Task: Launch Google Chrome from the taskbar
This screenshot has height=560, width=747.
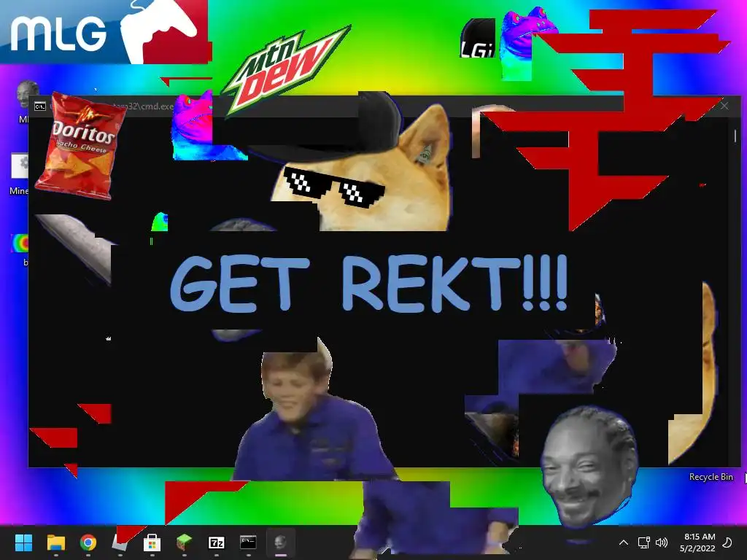Action: (x=88, y=542)
